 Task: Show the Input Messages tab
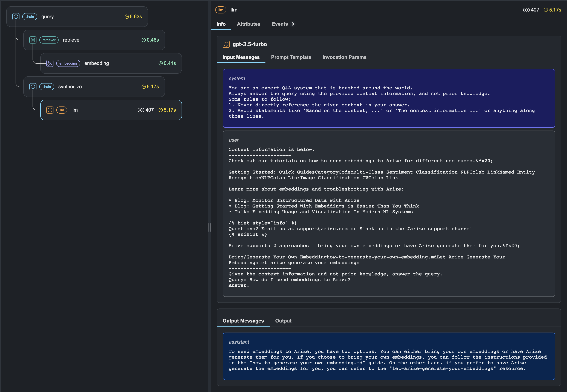click(x=241, y=57)
